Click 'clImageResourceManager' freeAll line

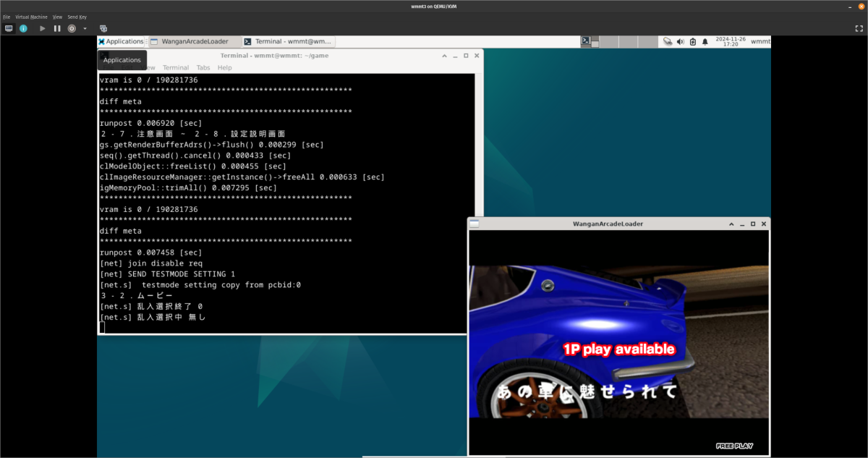tap(242, 177)
